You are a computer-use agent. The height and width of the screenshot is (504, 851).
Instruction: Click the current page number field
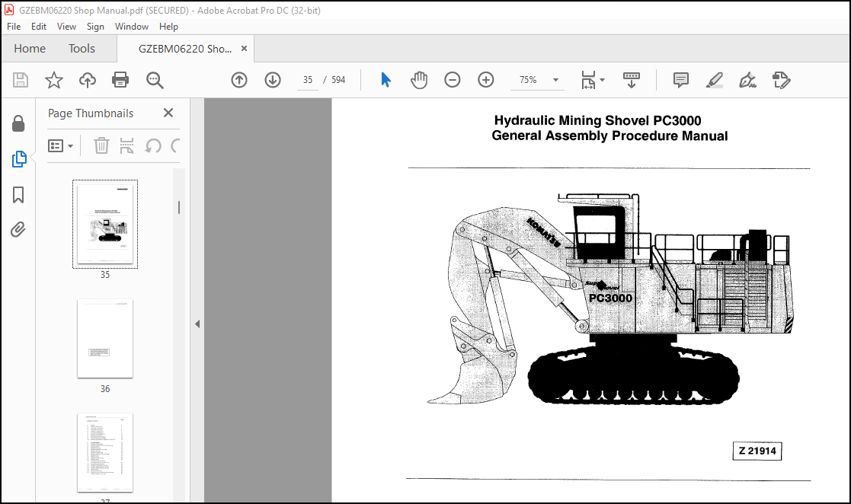(308, 80)
